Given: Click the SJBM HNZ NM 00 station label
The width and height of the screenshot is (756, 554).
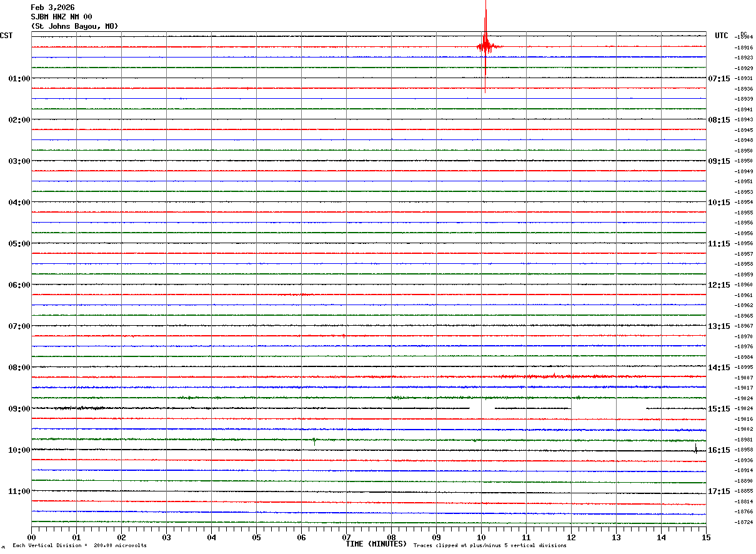Looking at the screenshot, I should coord(61,17).
